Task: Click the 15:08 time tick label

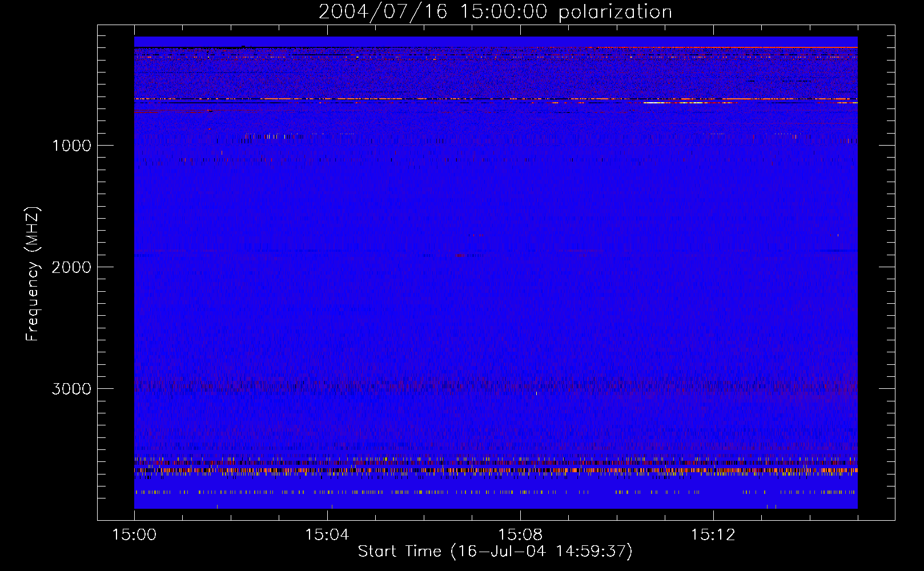Action: [x=520, y=535]
